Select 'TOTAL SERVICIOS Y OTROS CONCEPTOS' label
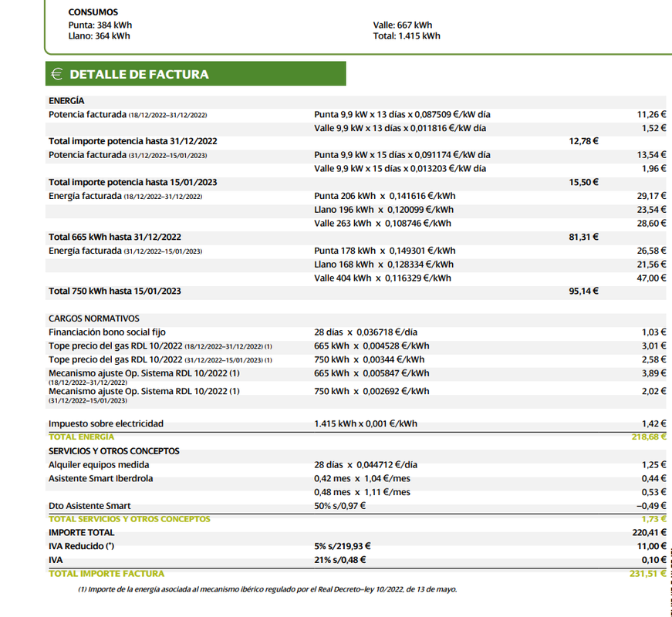This screenshot has width=672, height=617. coord(130,519)
